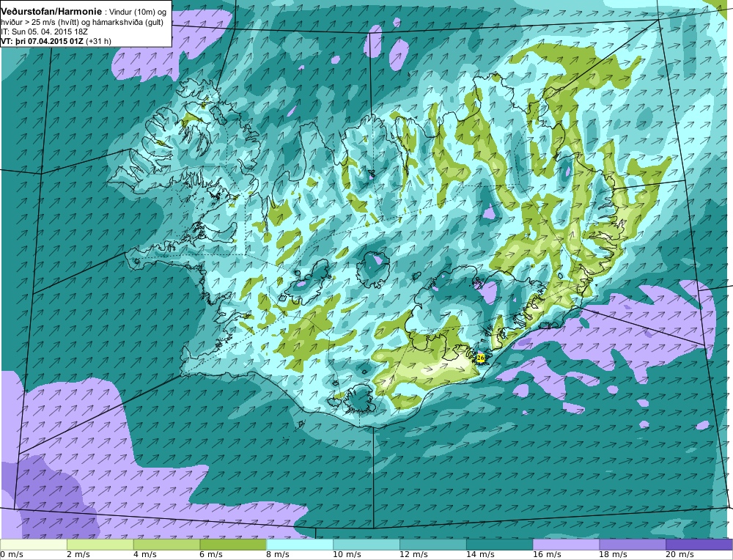Click the '10 m/s' legend label
The image size is (733, 560).
point(347,555)
